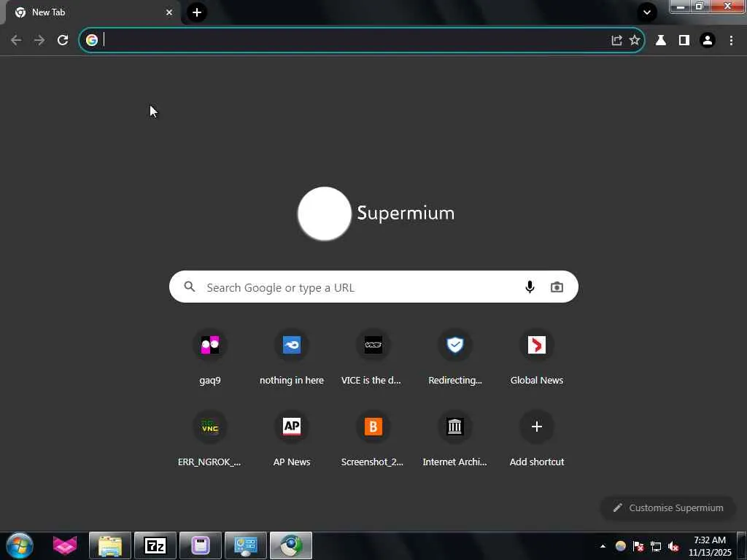Open the muted volume tray icon
747x560 pixels.
673,546
